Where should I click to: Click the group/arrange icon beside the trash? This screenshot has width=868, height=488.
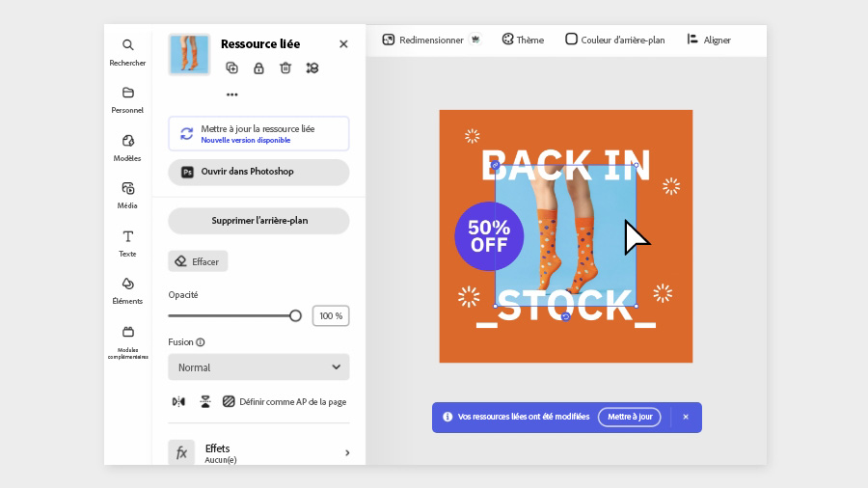pyautogui.click(x=312, y=68)
